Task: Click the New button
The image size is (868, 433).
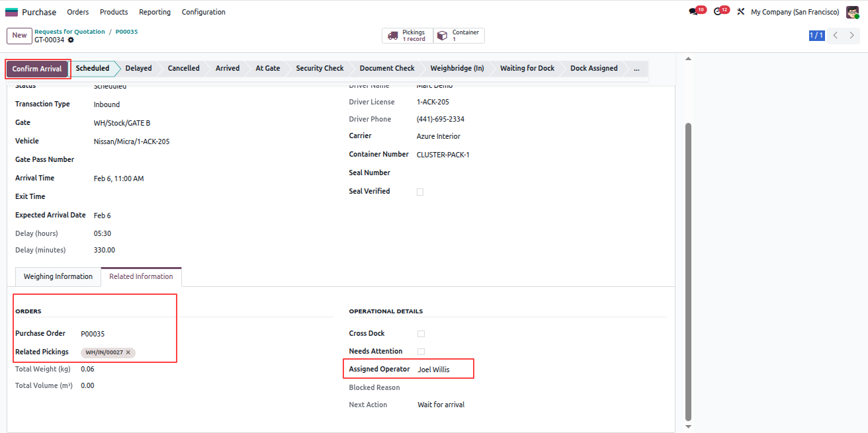Action: click(19, 36)
